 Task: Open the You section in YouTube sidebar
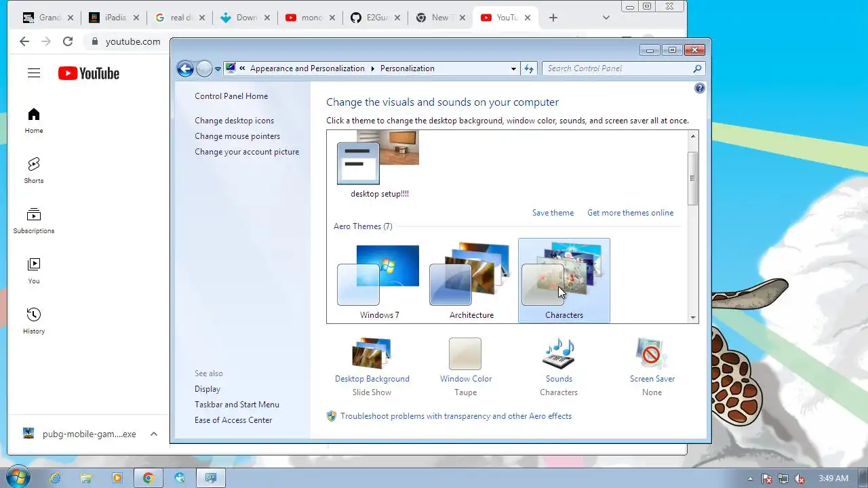click(x=34, y=271)
